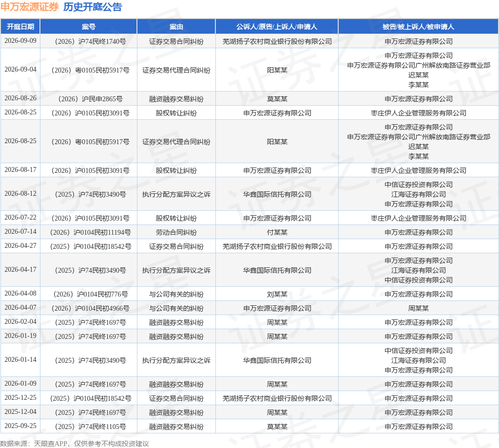Click the 劳动合同纠纷 case cause cell
The image size is (499, 448).
tap(176, 232)
